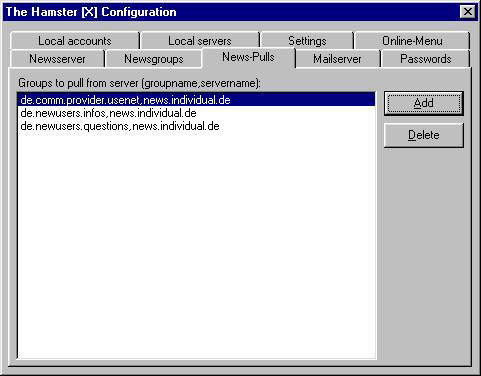Open the Local accounts tab

point(75,41)
